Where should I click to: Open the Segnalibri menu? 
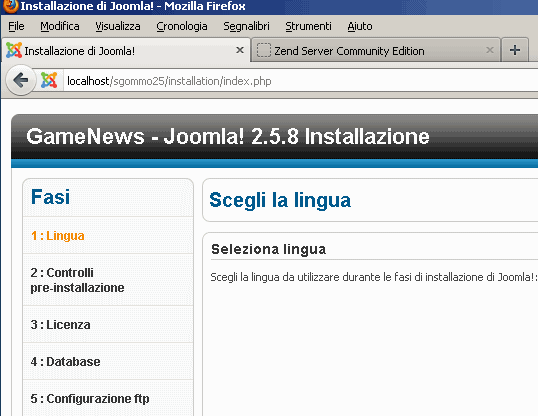pyautogui.click(x=246, y=26)
